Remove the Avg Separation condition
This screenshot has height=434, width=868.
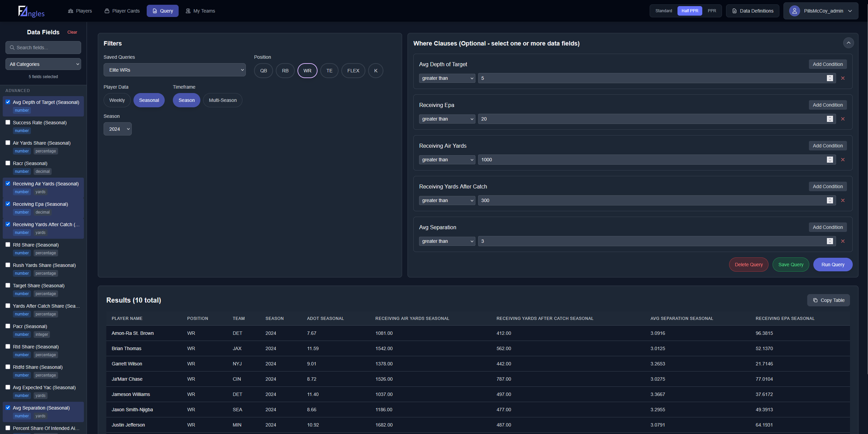pos(843,241)
